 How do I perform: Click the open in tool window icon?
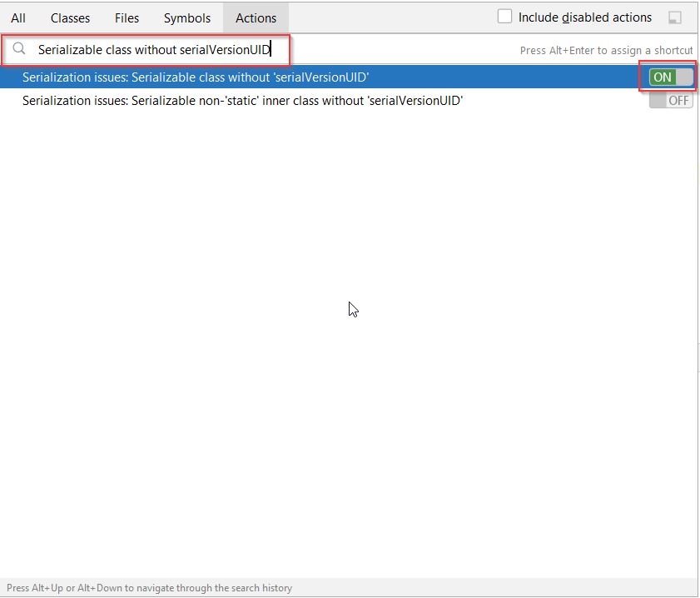pyautogui.click(x=675, y=17)
